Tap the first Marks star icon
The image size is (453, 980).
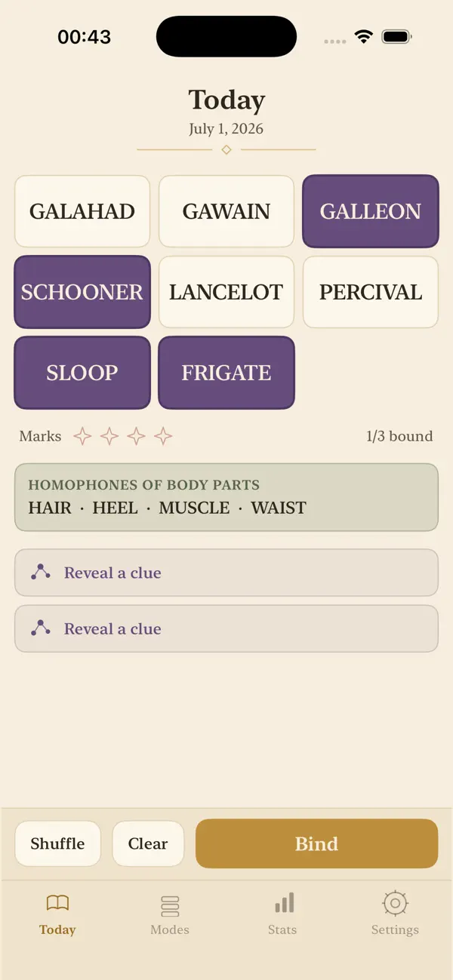click(82, 436)
